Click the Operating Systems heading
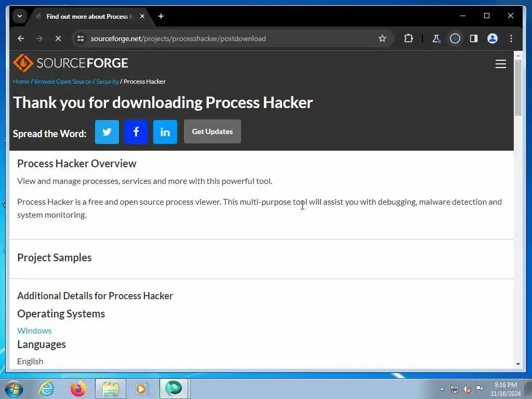Image resolution: width=532 pixels, height=399 pixels. click(61, 314)
